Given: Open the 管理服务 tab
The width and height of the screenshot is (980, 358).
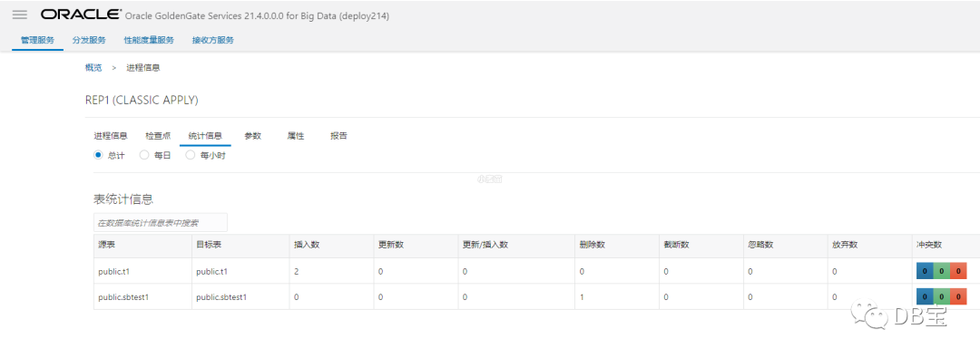Looking at the screenshot, I should pos(37,41).
